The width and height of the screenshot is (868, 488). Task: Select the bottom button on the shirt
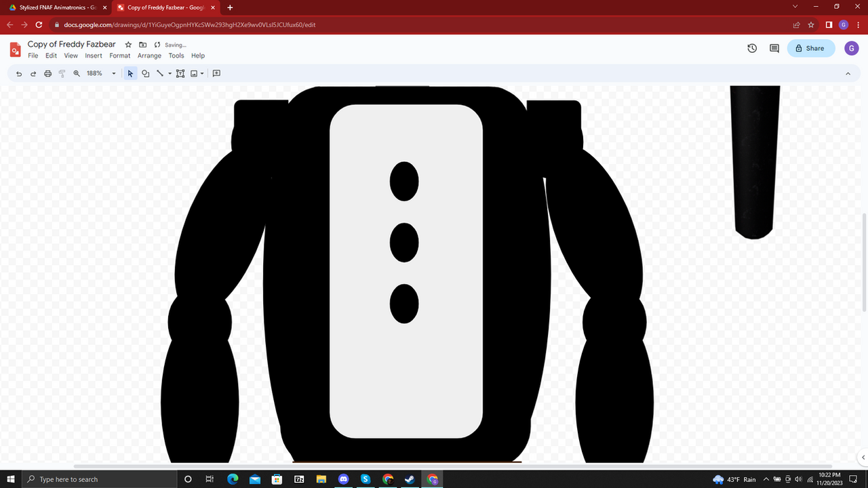[404, 304]
